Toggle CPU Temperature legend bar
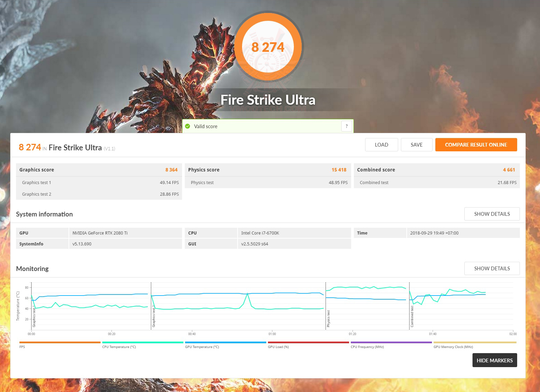This screenshot has height=392, width=540. (x=143, y=342)
